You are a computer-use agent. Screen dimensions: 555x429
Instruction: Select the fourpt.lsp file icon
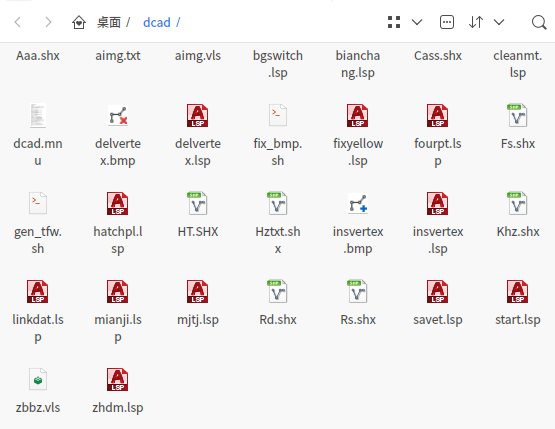click(x=437, y=115)
